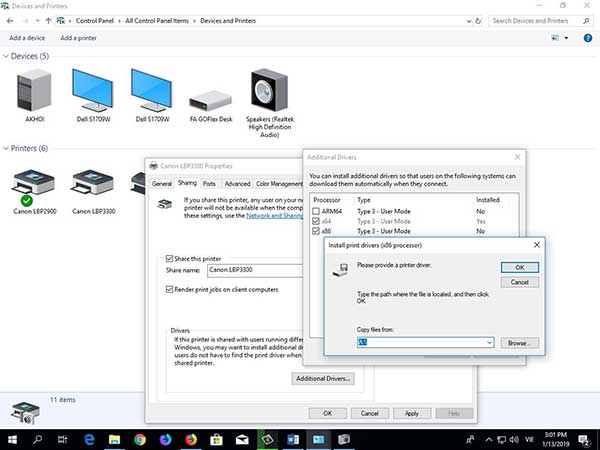Click Cancel in Install print drivers dialog

click(x=520, y=282)
